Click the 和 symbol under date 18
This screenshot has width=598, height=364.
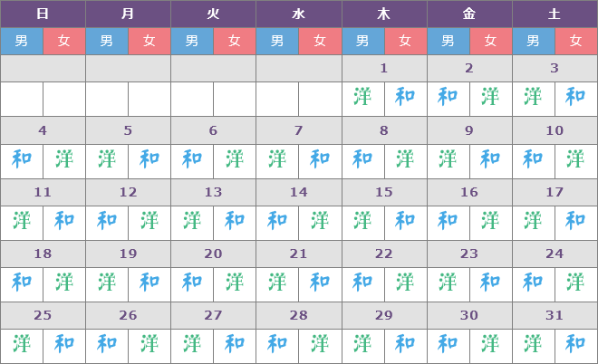[22, 282]
